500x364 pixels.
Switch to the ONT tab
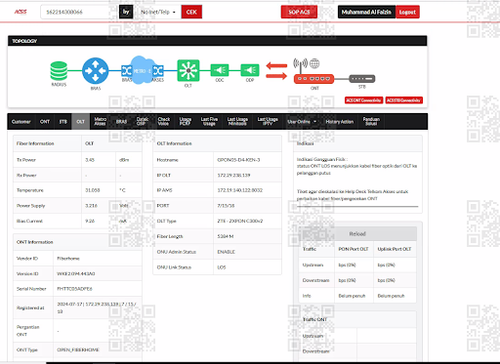pyautogui.click(x=45, y=122)
